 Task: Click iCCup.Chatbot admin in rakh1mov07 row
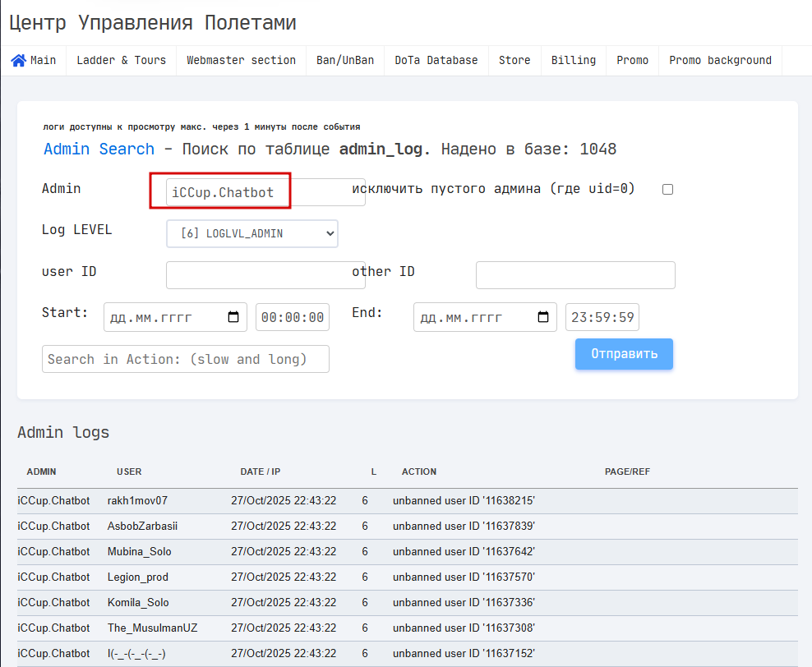tap(53, 501)
